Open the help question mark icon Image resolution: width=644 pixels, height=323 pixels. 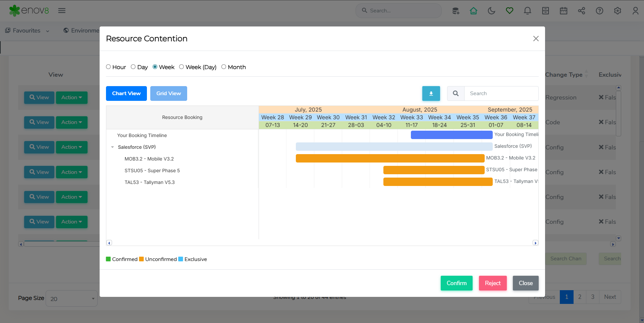[599, 11]
